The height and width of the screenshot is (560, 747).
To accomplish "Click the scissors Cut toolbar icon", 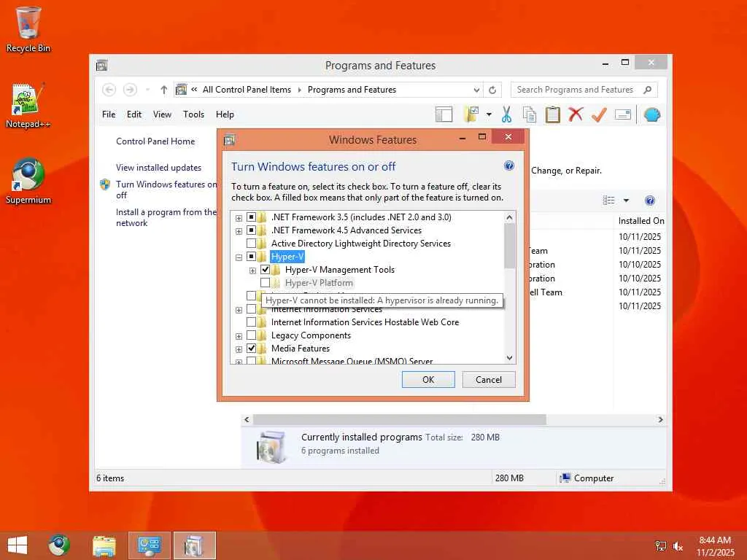I will click(x=506, y=114).
